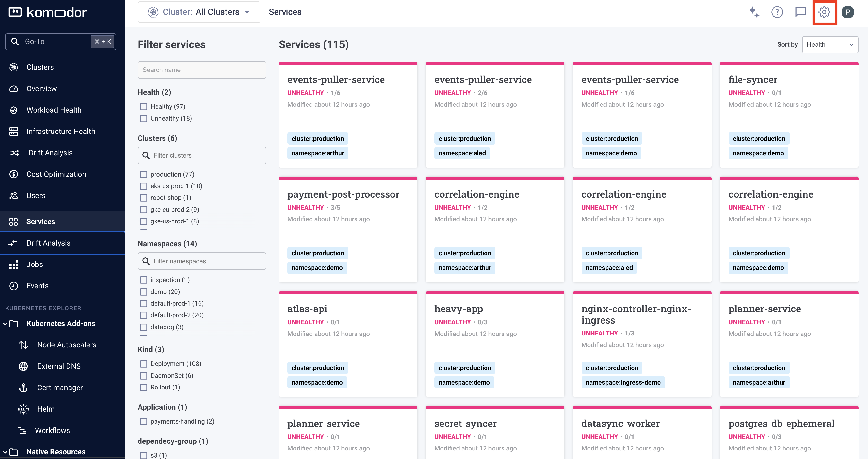Open the atlas-api service card
868x459 pixels.
pos(348,344)
